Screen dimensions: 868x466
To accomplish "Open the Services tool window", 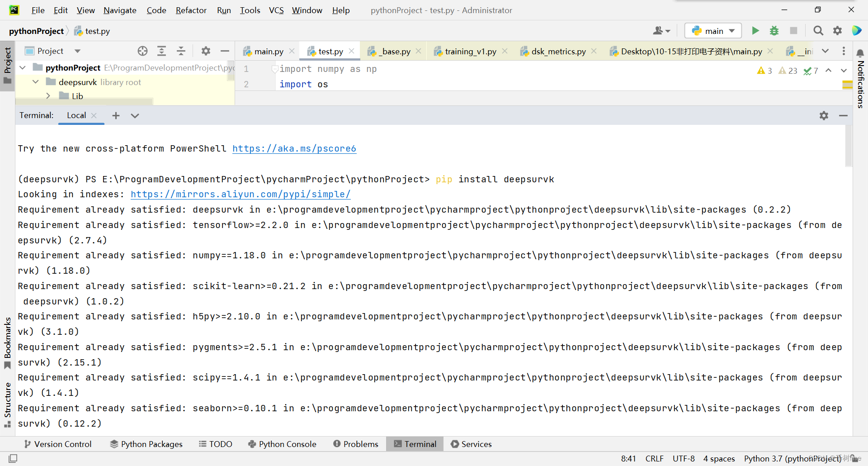I will (x=471, y=444).
